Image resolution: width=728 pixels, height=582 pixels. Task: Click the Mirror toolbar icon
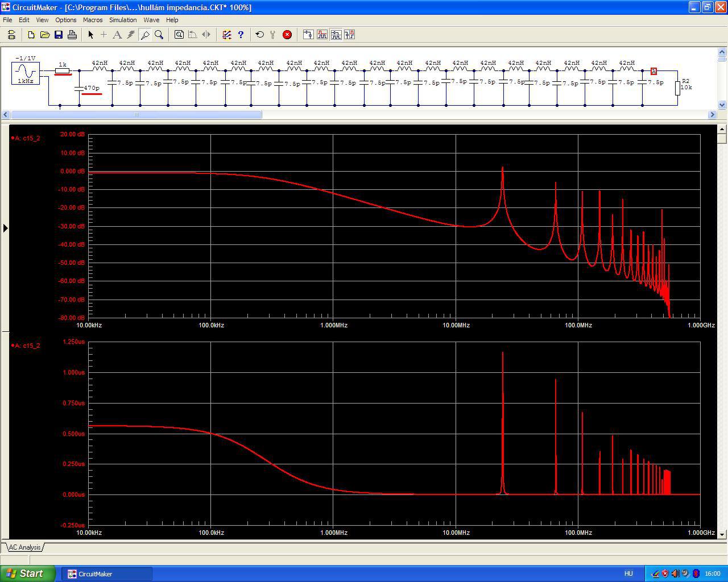pos(206,35)
